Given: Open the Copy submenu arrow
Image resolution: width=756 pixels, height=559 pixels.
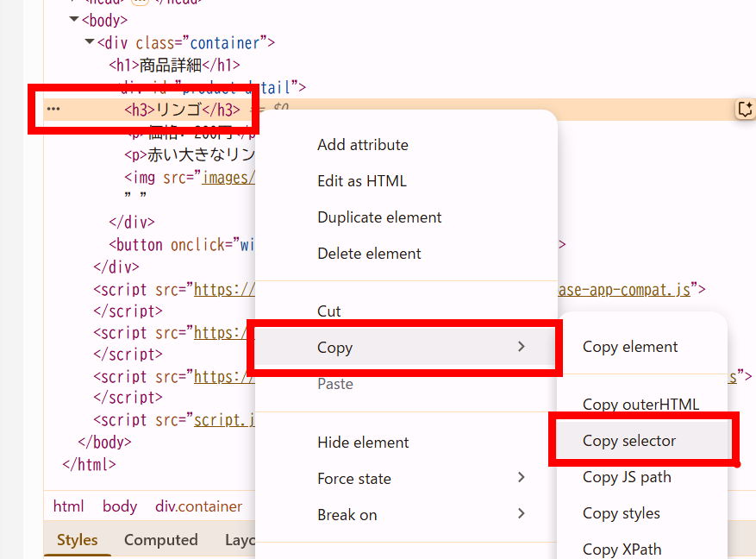Looking at the screenshot, I should point(522,346).
